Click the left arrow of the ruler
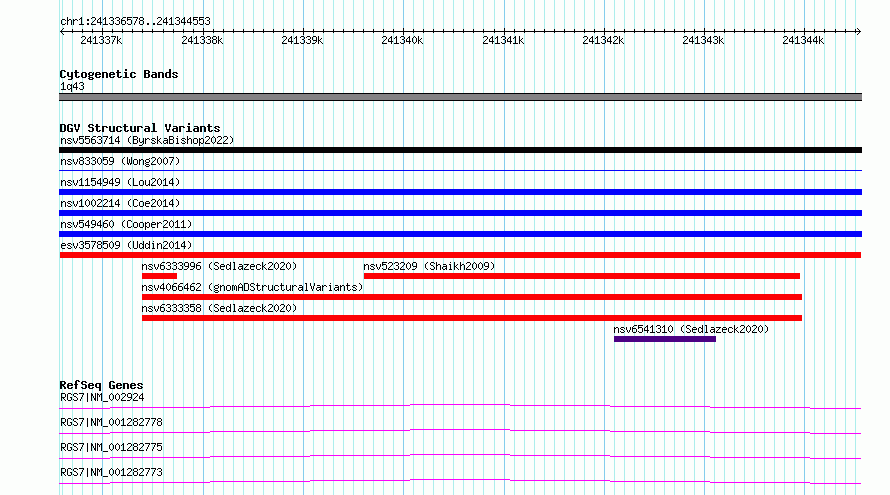This screenshot has width=890, height=495. click(62, 31)
